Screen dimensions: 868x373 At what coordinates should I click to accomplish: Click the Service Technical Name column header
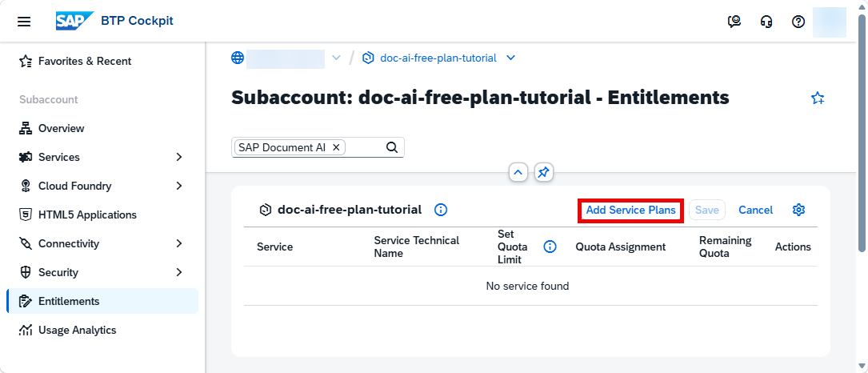pyautogui.click(x=416, y=247)
